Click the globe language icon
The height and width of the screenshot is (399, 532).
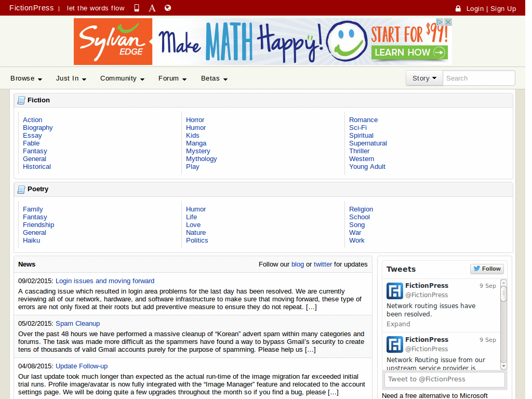click(x=168, y=8)
